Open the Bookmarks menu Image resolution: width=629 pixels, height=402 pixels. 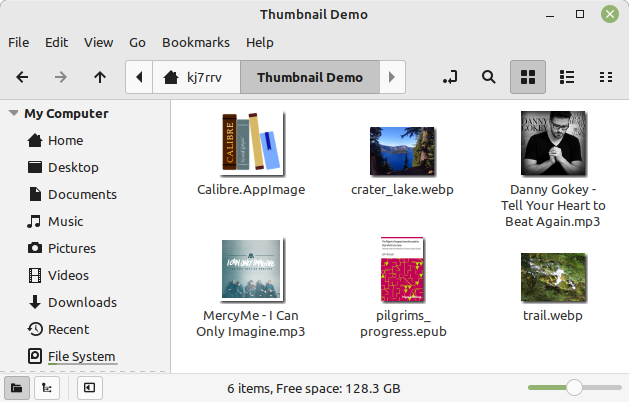pos(196,43)
